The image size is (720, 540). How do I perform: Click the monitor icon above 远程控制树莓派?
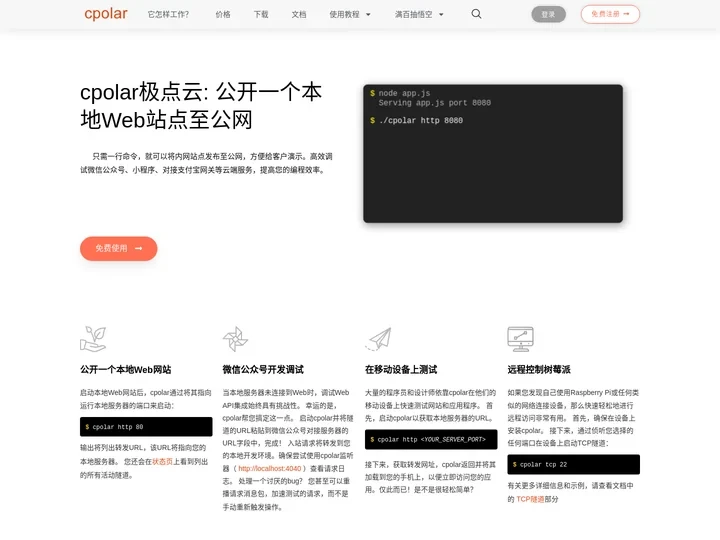(521, 339)
